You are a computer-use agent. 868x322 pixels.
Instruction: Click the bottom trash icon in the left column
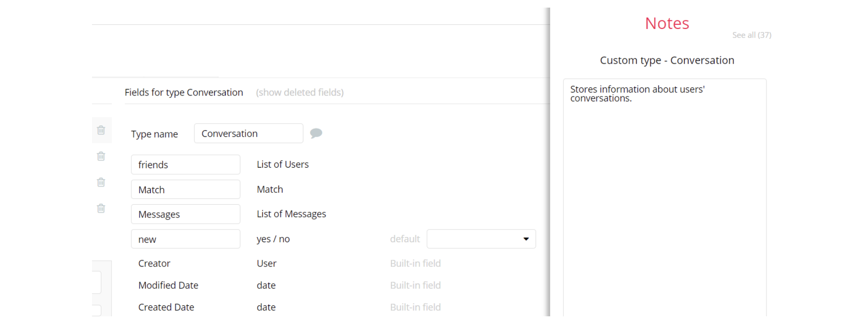[x=101, y=208]
